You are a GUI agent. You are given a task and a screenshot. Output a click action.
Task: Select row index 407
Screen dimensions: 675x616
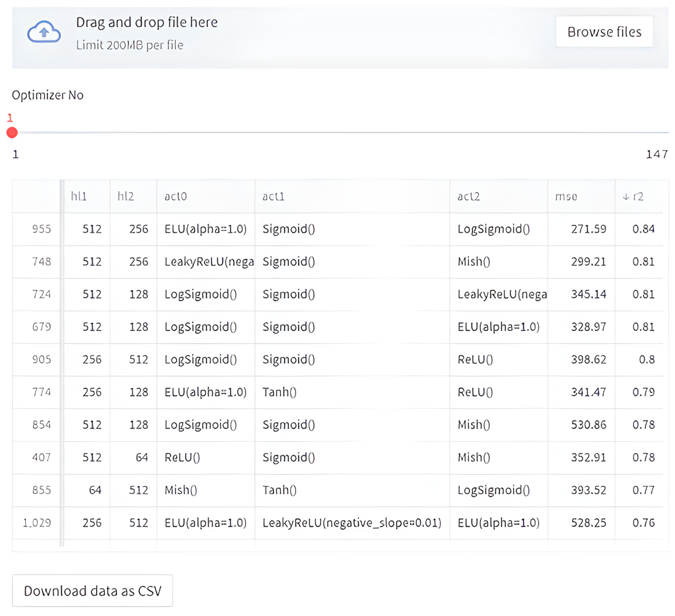41,457
